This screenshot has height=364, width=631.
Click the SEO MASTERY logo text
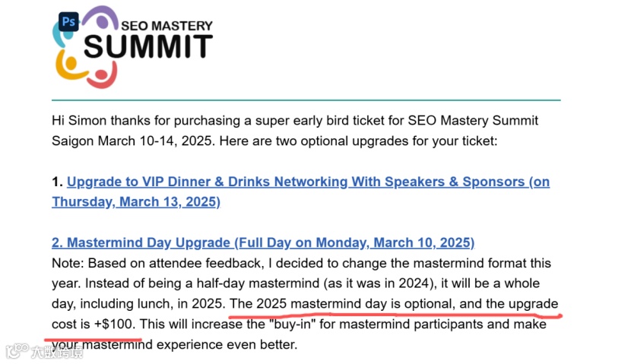tap(166, 26)
